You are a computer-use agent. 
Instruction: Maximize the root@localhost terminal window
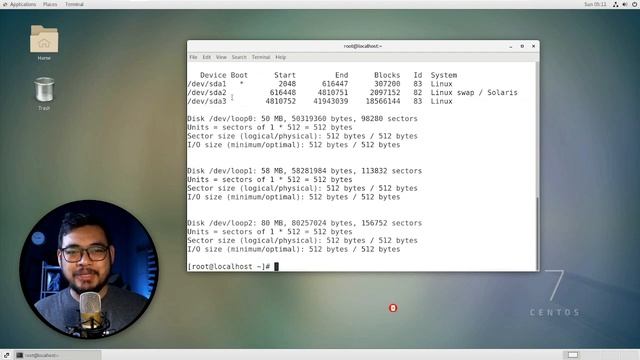coord(522,47)
